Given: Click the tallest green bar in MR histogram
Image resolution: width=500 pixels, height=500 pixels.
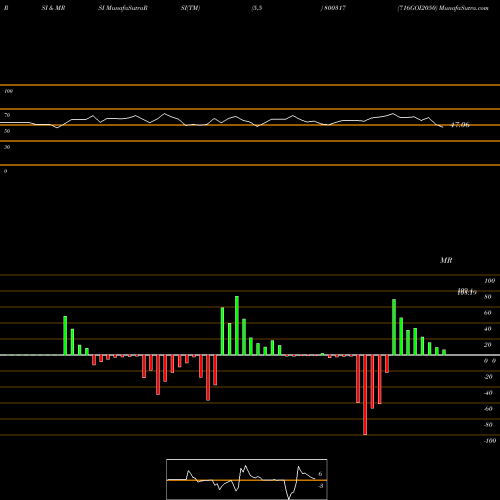Looking at the screenshot, I should 237,325.
